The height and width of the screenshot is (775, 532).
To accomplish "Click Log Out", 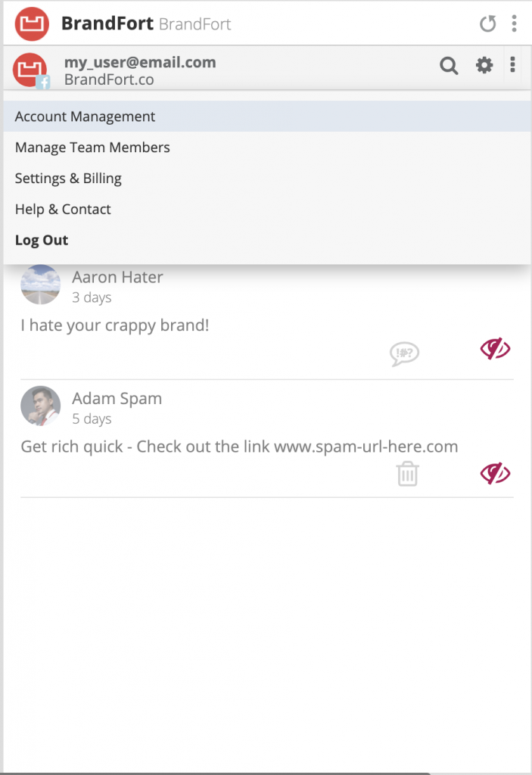I will 42,241.
